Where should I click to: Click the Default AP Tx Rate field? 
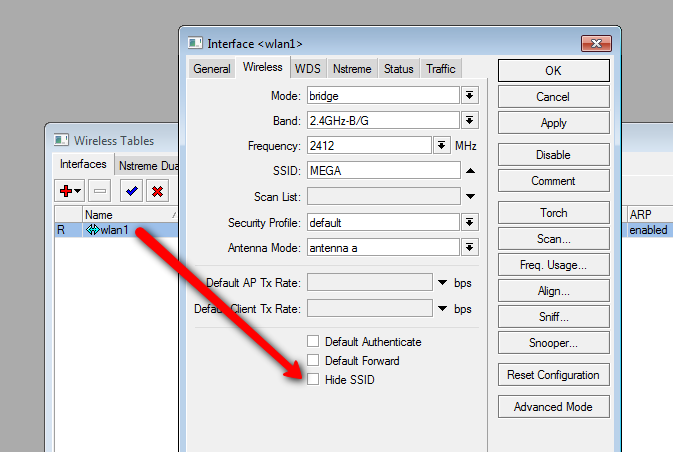pos(370,282)
